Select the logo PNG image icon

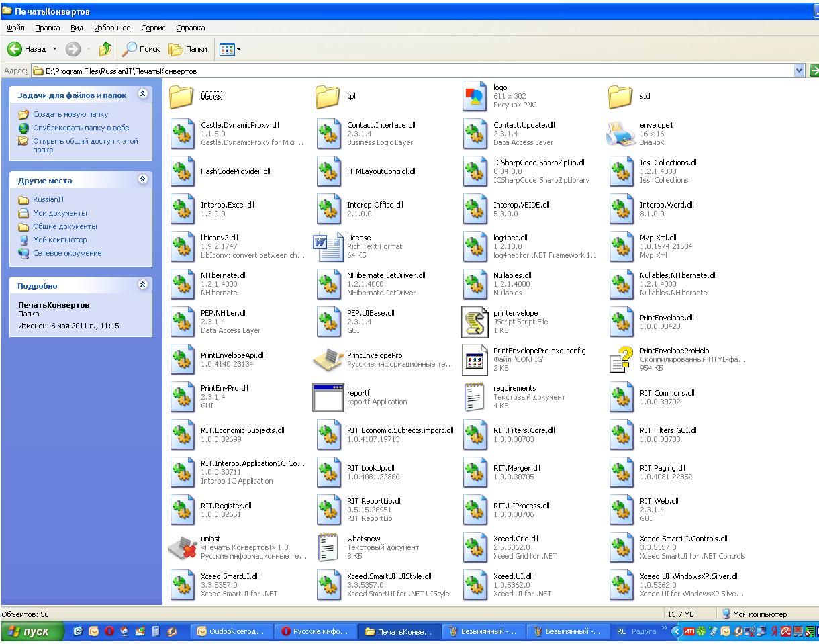click(475, 97)
